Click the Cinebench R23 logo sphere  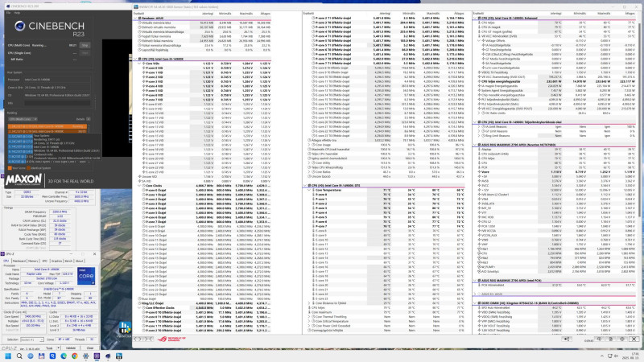click(x=19, y=27)
